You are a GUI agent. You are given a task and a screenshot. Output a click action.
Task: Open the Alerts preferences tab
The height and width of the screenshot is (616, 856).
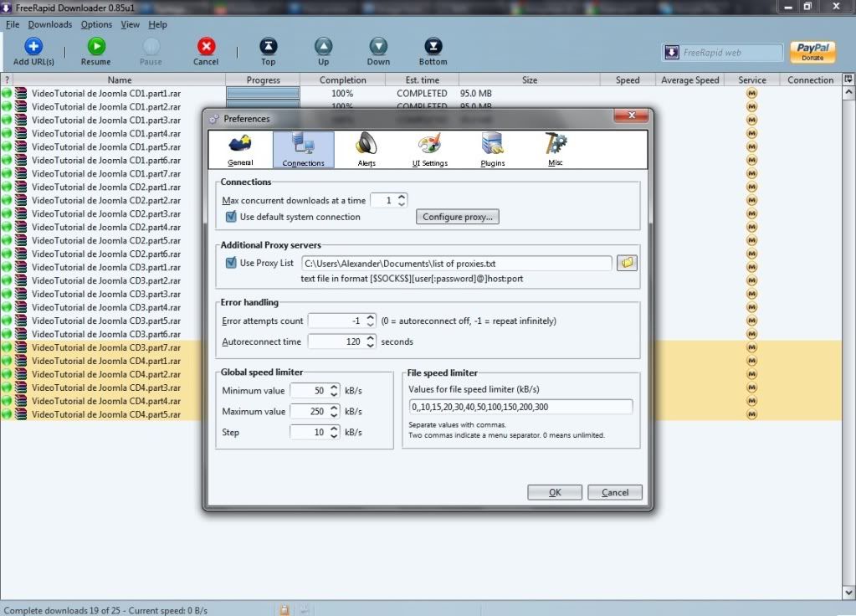[x=366, y=150]
